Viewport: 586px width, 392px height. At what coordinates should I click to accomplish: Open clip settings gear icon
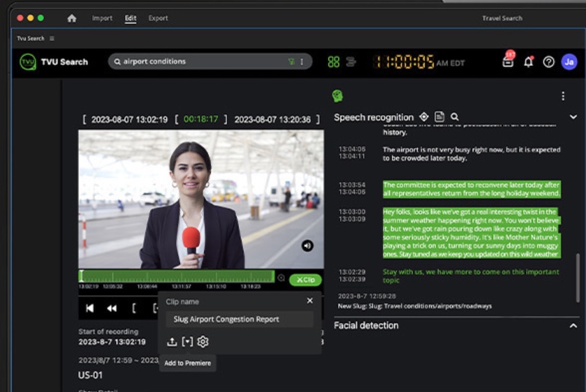(x=203, y=342)
